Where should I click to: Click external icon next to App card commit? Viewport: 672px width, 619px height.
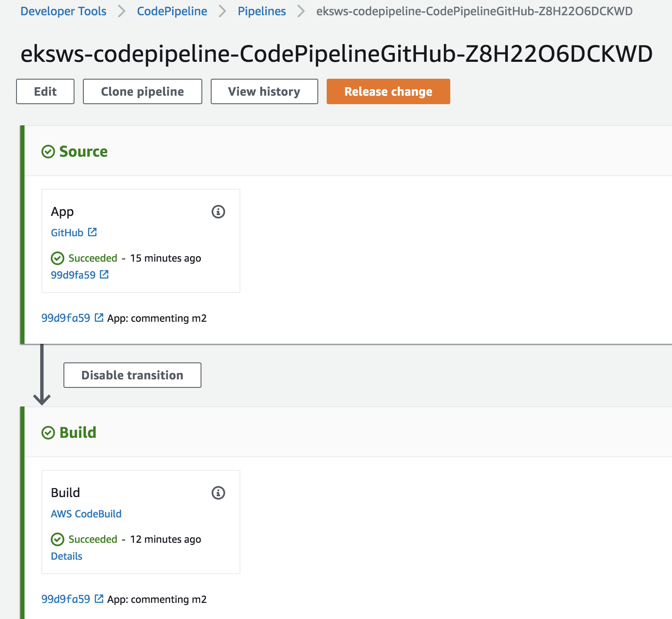[x=104, y=274]
